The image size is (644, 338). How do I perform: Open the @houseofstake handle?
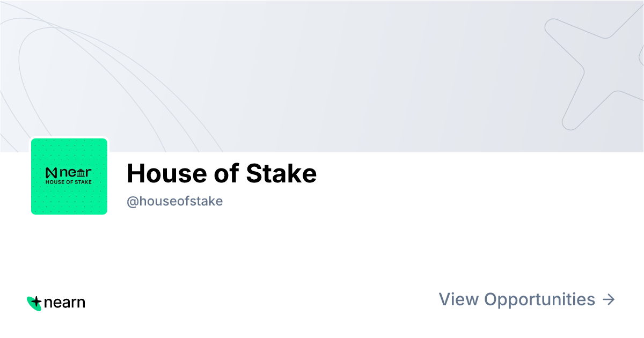[x=174, y=202]
